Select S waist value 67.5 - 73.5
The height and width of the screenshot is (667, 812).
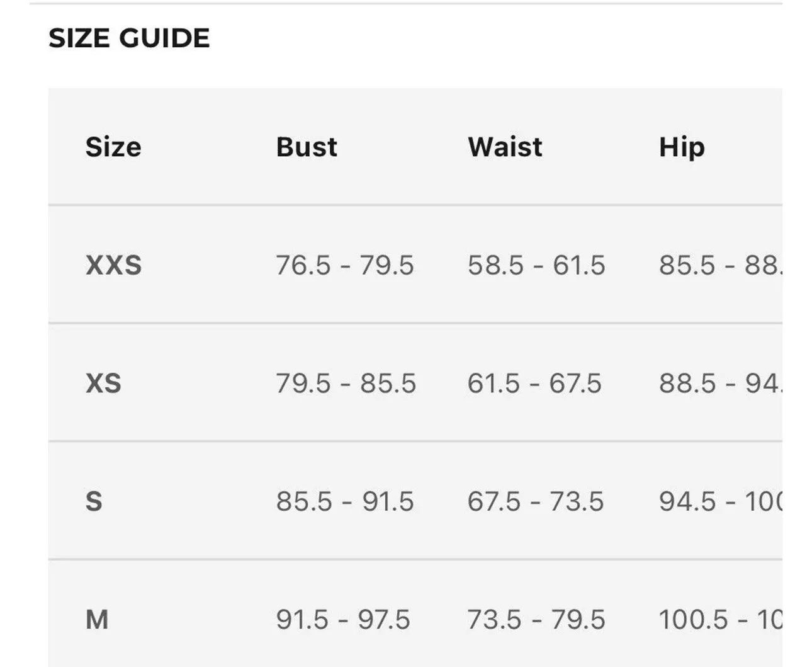tap(536, 502)
